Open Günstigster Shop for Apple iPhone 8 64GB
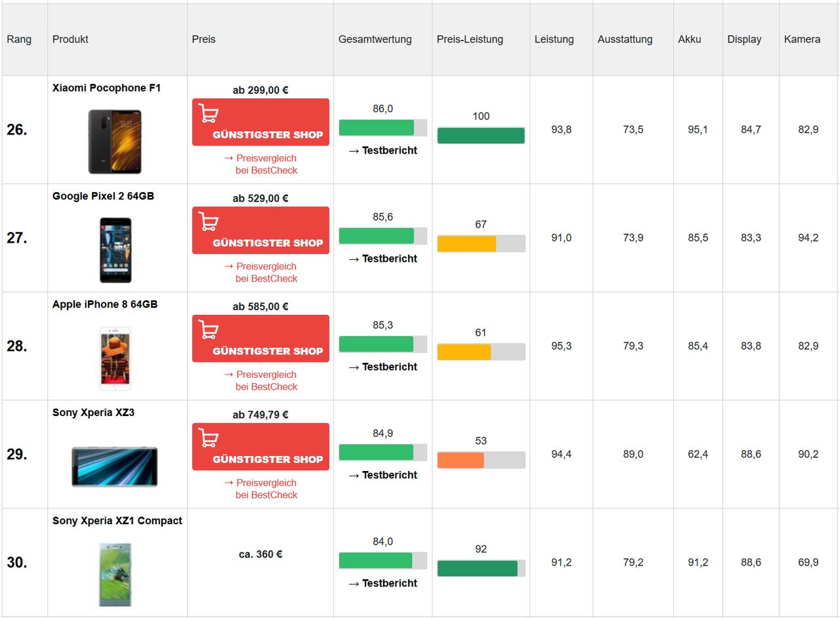 (261, 339)
